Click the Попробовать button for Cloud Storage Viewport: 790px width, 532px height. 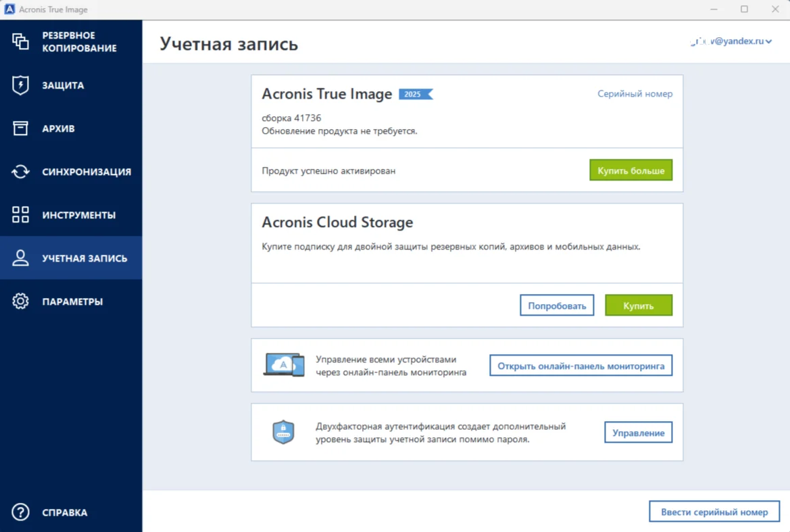pos(557,306)
